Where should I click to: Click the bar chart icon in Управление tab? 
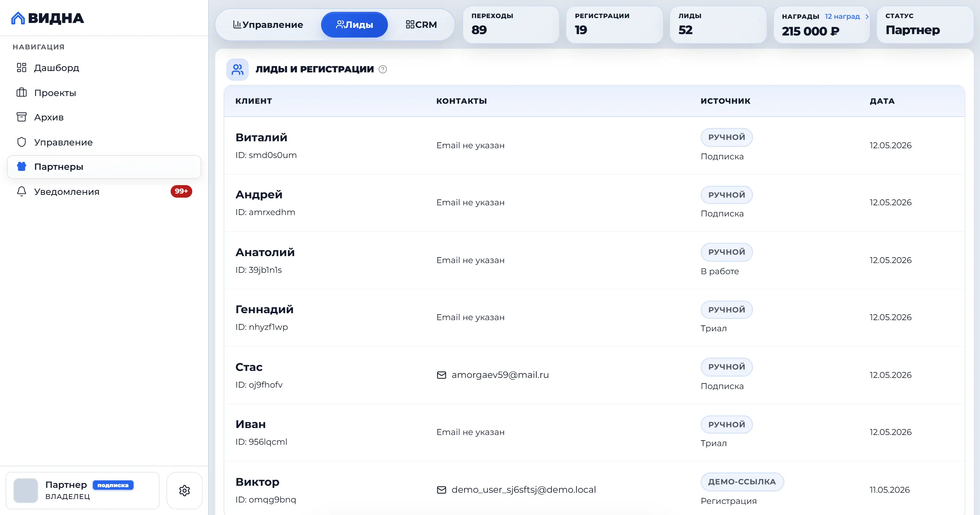coord(237,24)
